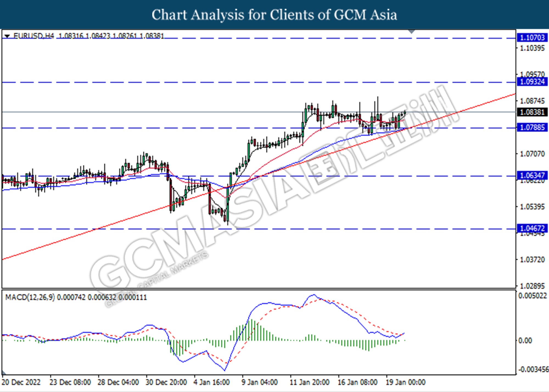Click the 16 Jan 08:00 time label
This screenshot has width=549, height=392.
click(358, 382)
